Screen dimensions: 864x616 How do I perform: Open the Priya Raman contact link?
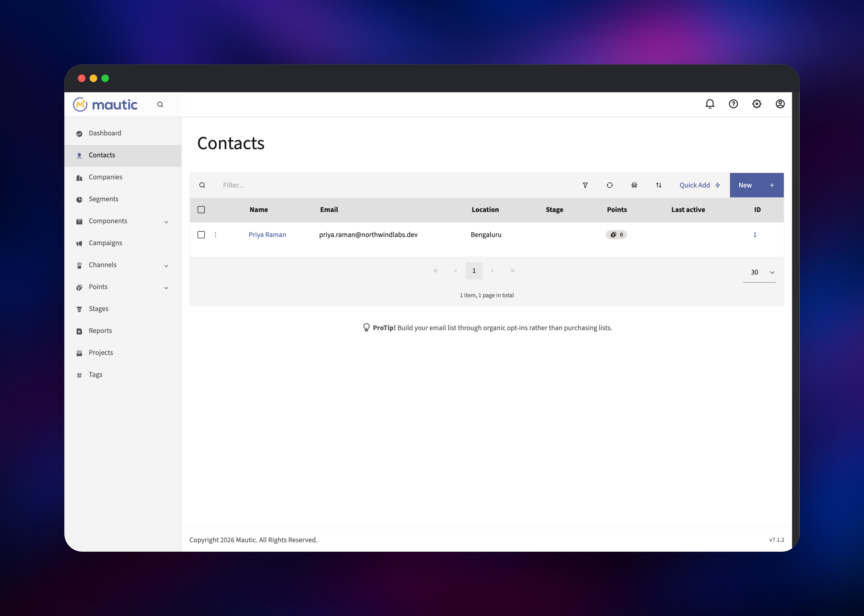point(267,235)
